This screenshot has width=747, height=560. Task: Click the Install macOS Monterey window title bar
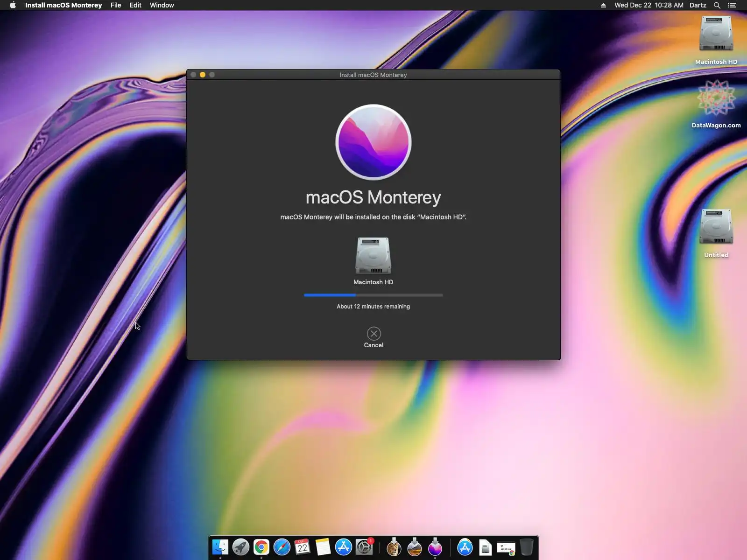click(x=373, y=75)
